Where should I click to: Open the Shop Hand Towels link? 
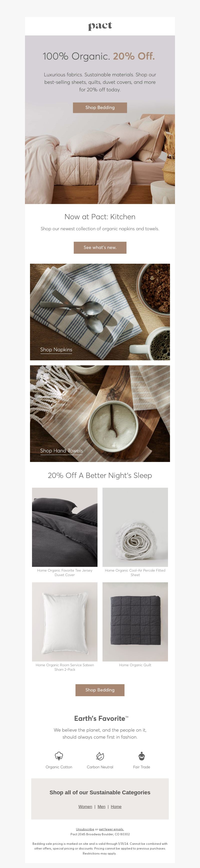[61, 451]
